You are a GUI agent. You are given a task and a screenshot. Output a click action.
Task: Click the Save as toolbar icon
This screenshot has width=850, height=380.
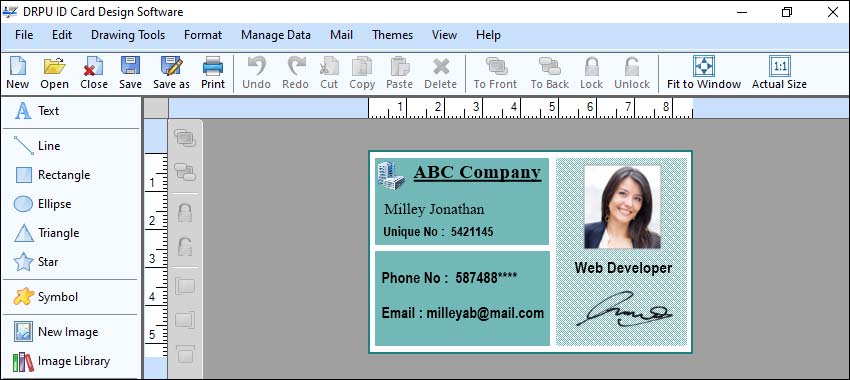coord(171,66)
